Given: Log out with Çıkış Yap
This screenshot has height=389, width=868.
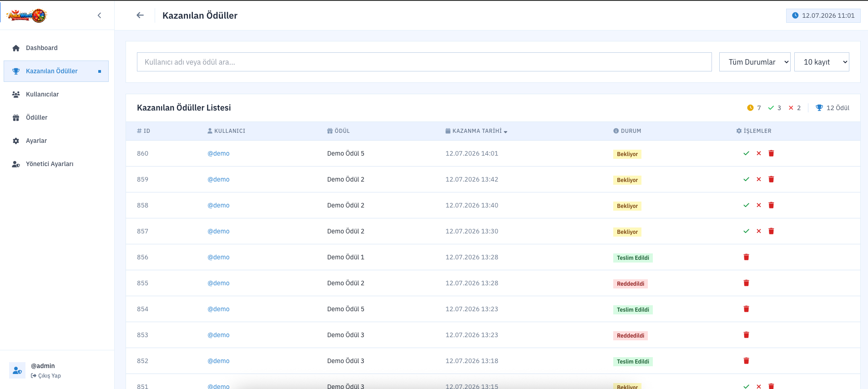Looking at the screenshot, I should pyautogui.click(x=46, y=376).
